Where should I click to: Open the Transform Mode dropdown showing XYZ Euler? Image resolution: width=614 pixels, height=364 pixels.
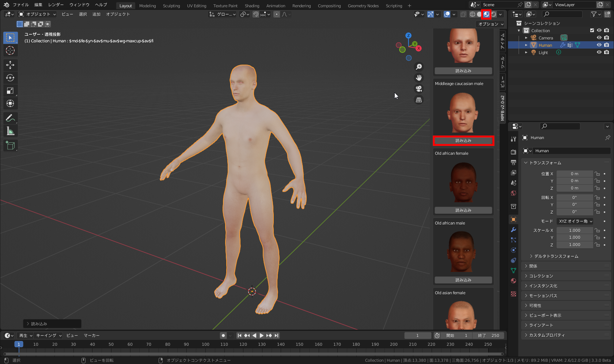[x=575, y=221]
